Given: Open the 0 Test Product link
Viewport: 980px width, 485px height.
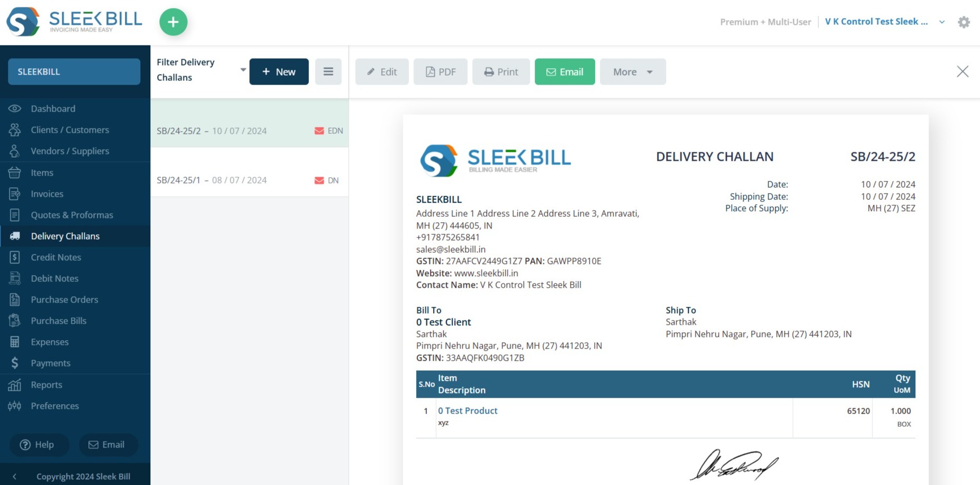Looking at the screenshot, I should click(467, 410).
